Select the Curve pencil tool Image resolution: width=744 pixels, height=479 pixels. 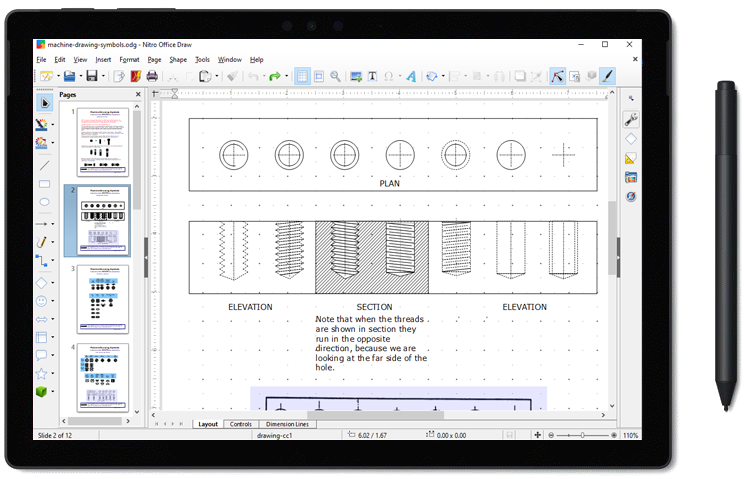pyautogui.click(x=42, y=242)
